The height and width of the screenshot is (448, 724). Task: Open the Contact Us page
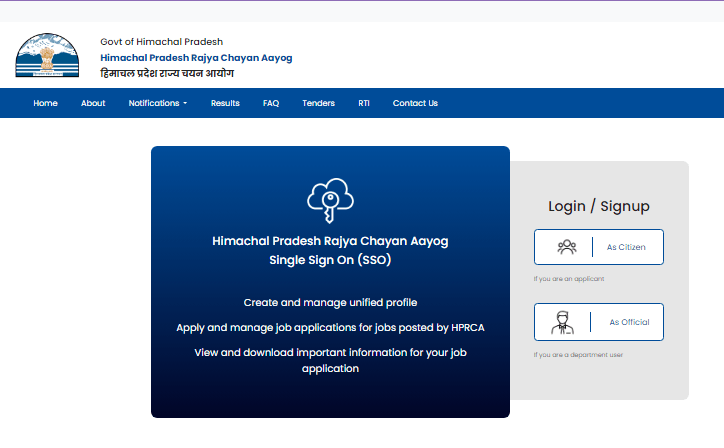pos(415,103)
